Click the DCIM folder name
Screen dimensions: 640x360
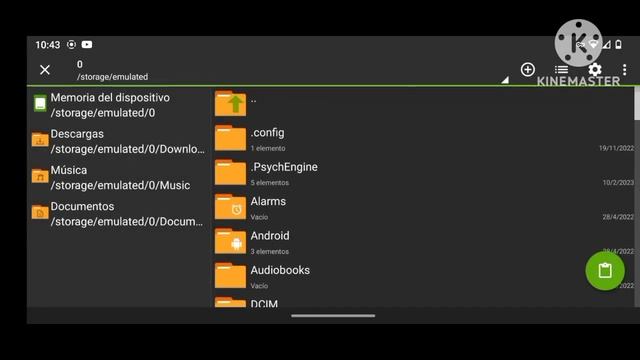click(x=264, y=304)
